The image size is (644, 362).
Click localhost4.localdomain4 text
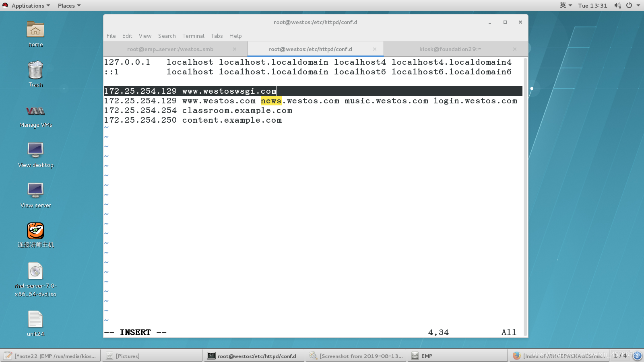452,62
